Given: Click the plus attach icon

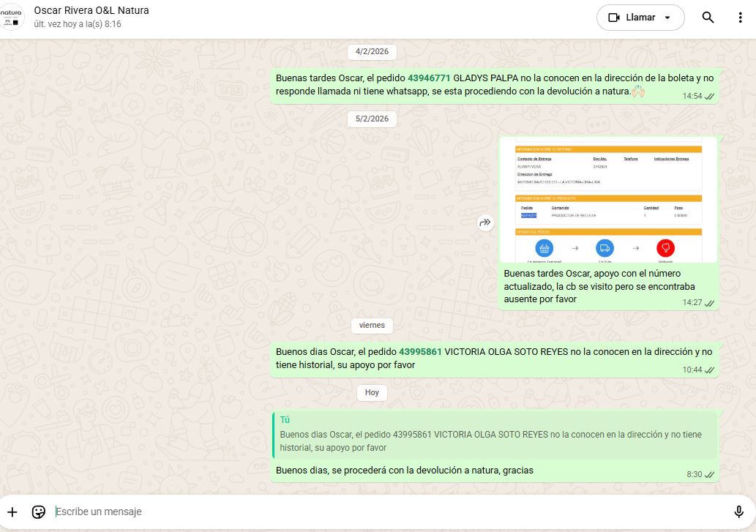Looking at the screenshot, I should click(12, 512).
